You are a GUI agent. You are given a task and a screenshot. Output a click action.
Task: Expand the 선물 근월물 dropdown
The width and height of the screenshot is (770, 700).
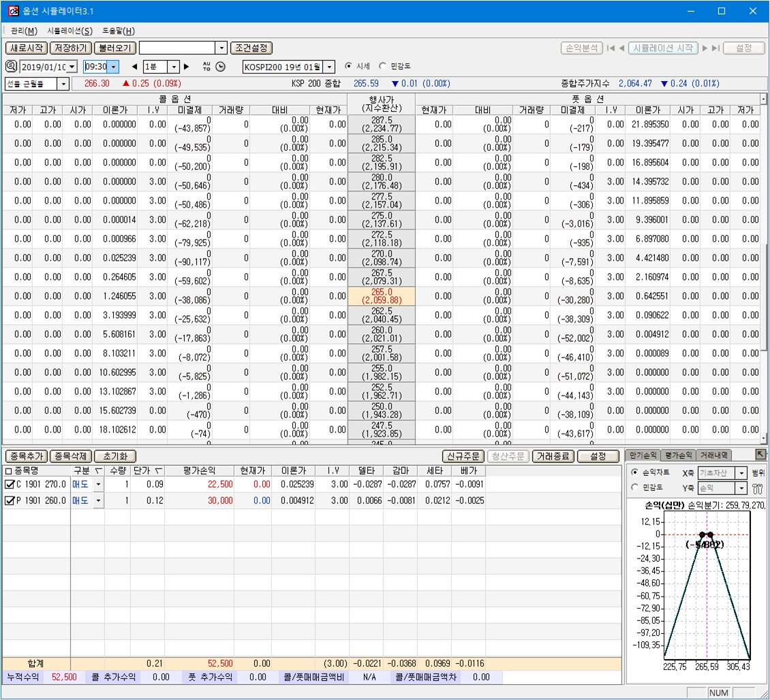(63, 84)
